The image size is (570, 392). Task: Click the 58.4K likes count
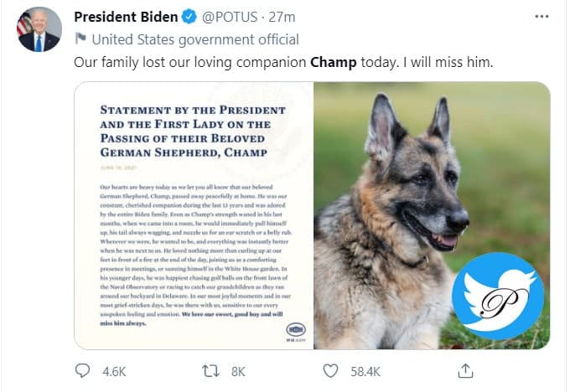click(365, 370)
